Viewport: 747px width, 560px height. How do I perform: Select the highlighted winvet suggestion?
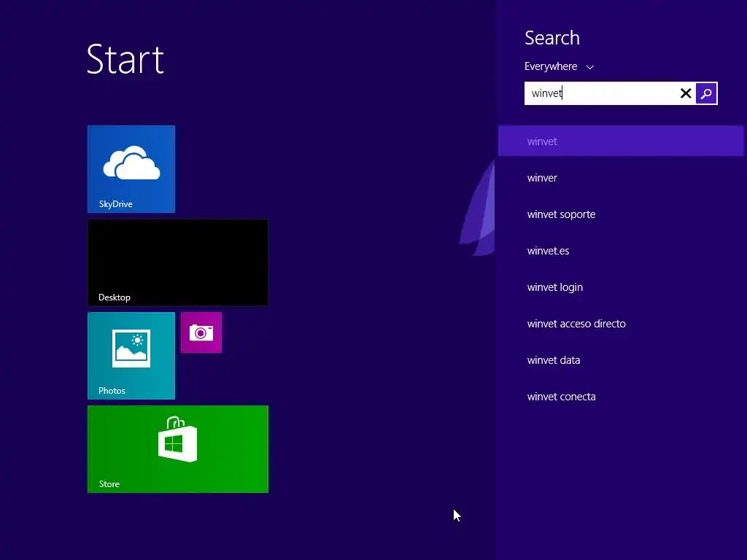coord(621,141)
